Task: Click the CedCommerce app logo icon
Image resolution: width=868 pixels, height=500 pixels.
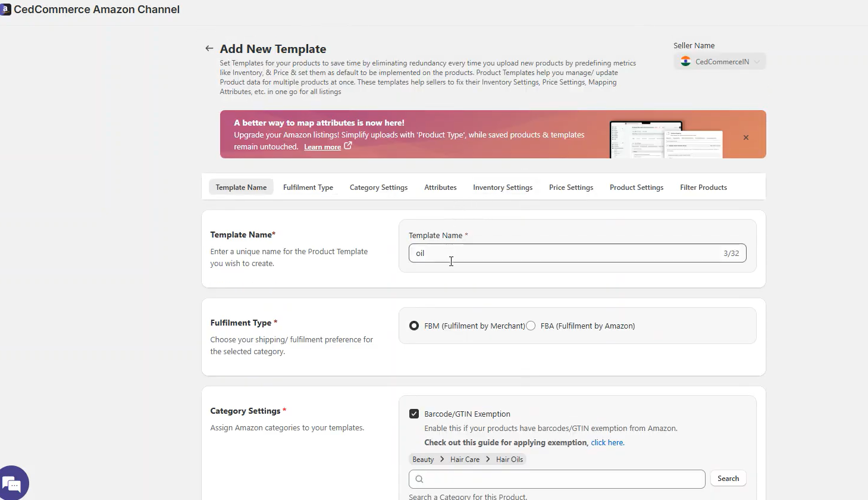Action: coord(5,10)
